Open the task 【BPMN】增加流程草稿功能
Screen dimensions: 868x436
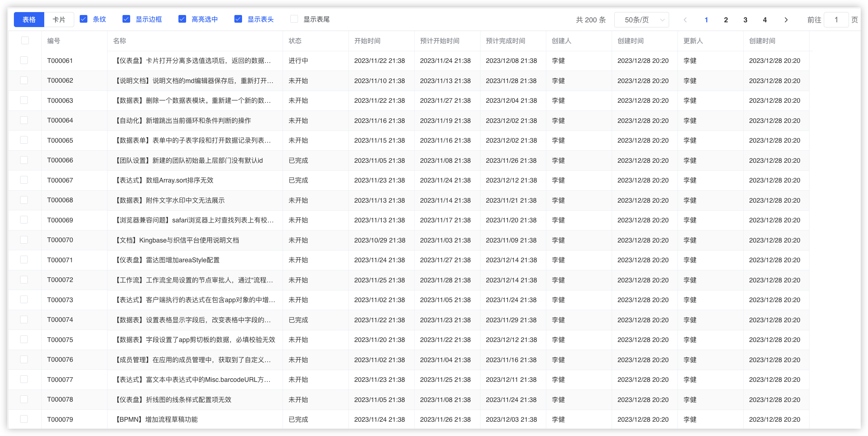[x=156, y=419]
